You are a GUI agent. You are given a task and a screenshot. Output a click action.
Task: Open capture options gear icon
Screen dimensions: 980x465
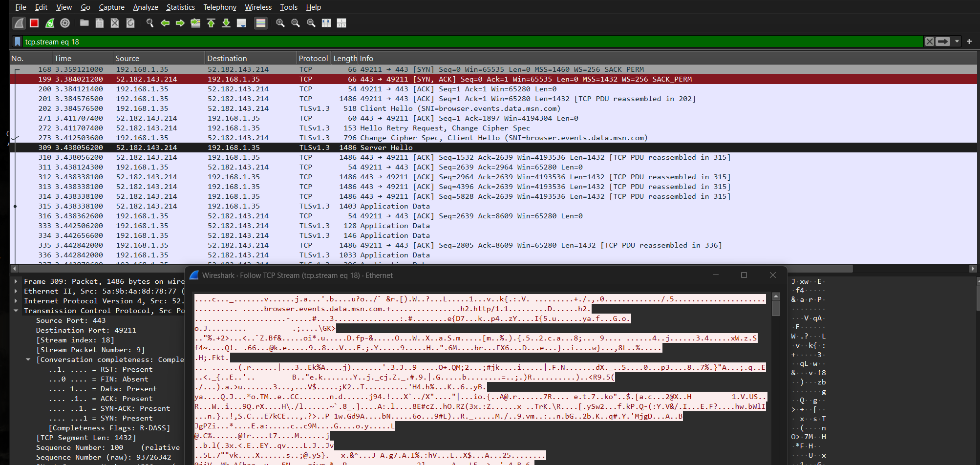click(x=65, y=23)
